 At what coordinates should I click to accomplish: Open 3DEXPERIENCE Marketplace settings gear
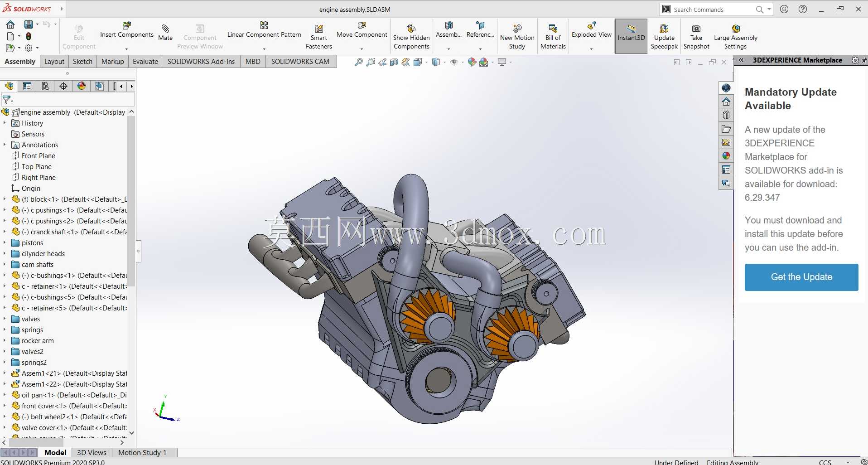tap(855, 60)
